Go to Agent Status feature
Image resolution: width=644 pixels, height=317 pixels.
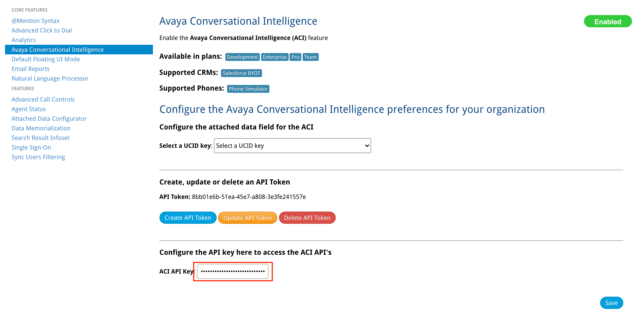(29, 109)
